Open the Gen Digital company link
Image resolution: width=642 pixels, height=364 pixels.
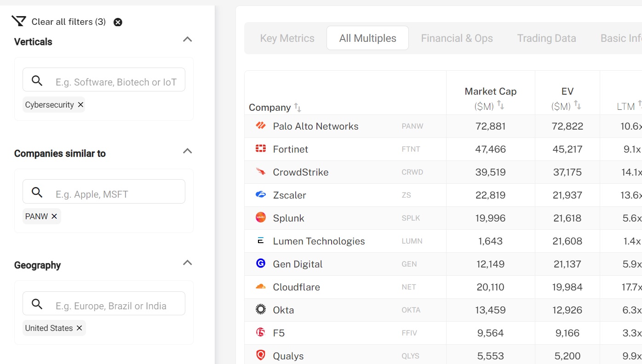click(x=298, y=264)
